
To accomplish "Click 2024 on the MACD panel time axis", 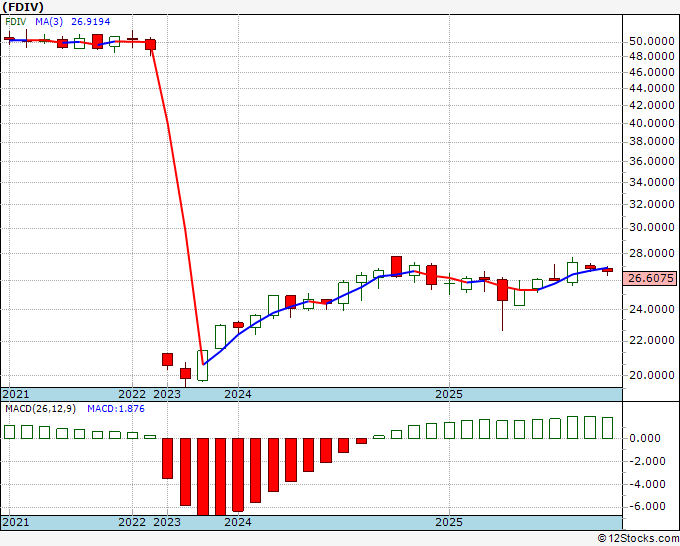I will [238, 522].
